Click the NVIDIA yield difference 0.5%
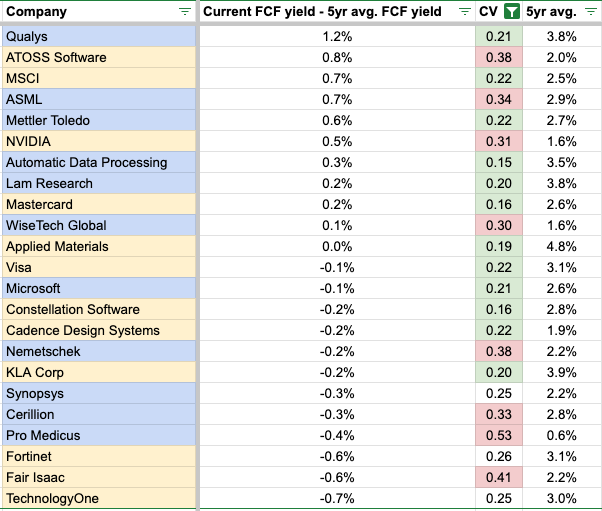Image resolution: width=602 pixels, height=511 pixels. click(x=337, y=141)
